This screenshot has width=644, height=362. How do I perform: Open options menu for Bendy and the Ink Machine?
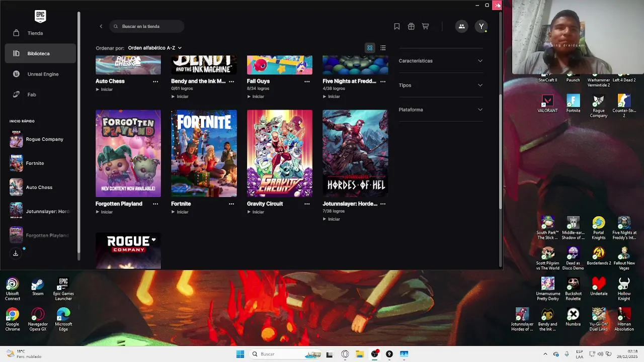pos(231,81)
